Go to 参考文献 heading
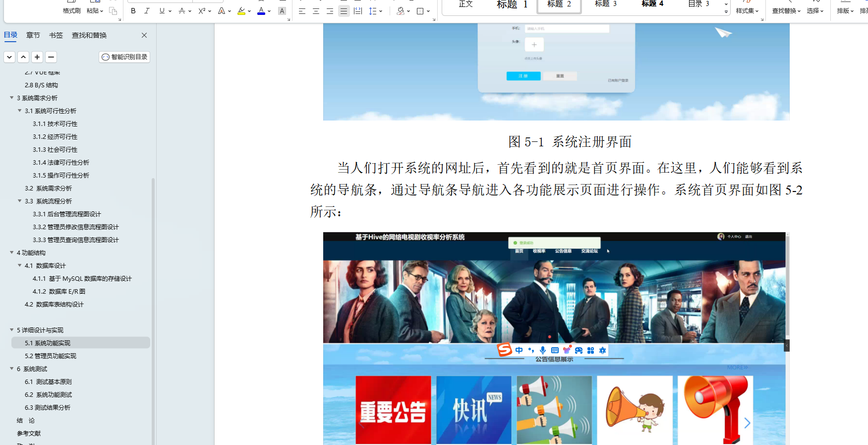 (29, 434)
